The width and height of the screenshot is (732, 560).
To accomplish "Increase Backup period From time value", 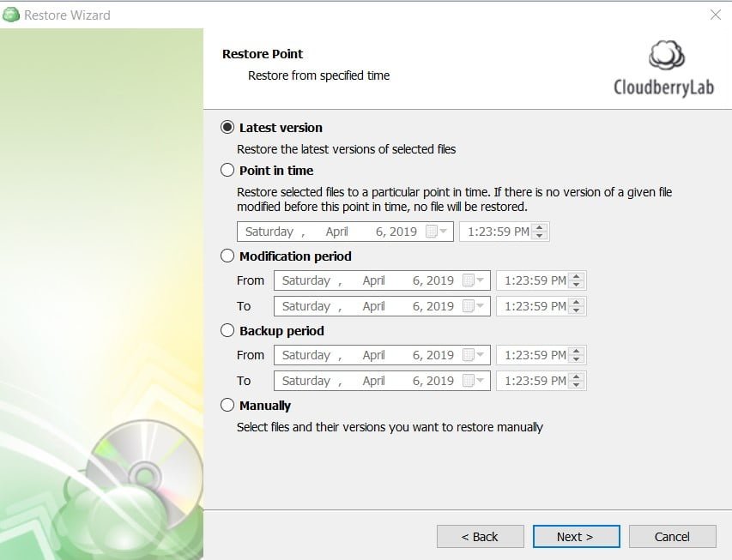I will pos(577,351).
